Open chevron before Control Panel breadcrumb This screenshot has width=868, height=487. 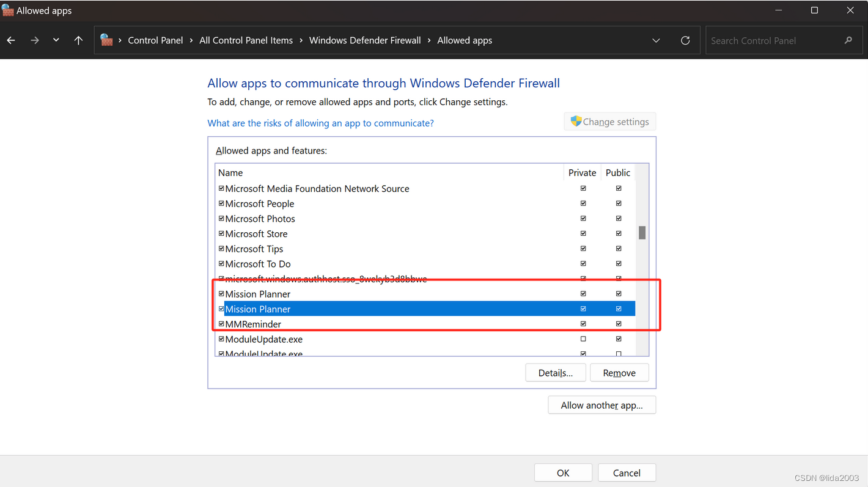click(120, 40)
